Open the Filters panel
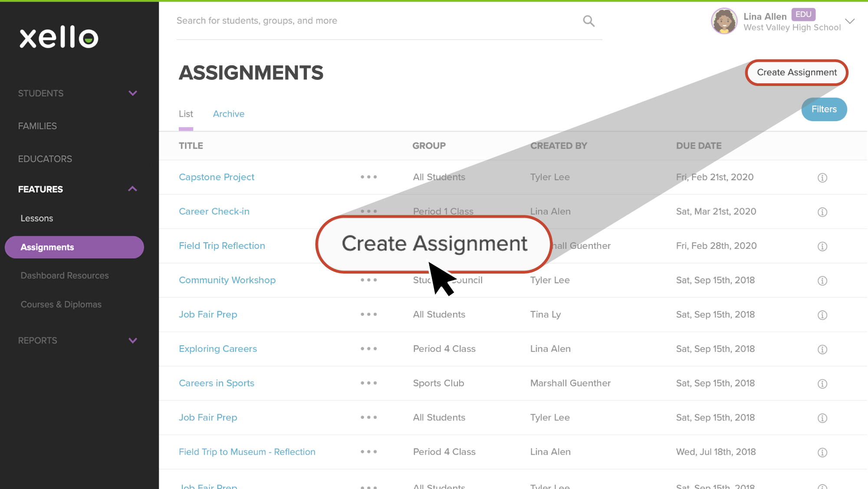868x489 pixels. 825,109
